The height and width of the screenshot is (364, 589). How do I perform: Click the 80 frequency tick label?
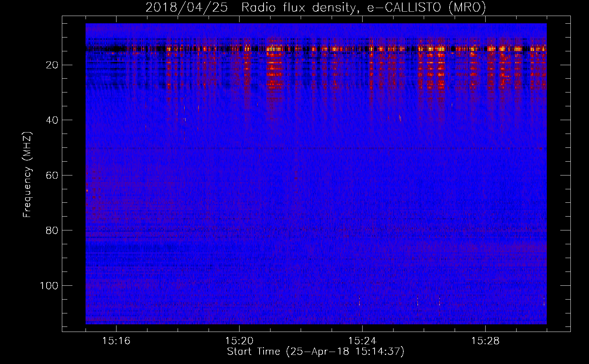pyautogui.click(x=52, y=230)
